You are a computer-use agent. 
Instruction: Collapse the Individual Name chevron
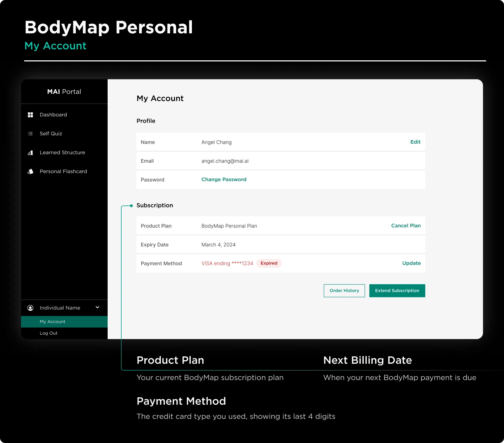click(x=97, y=307)
